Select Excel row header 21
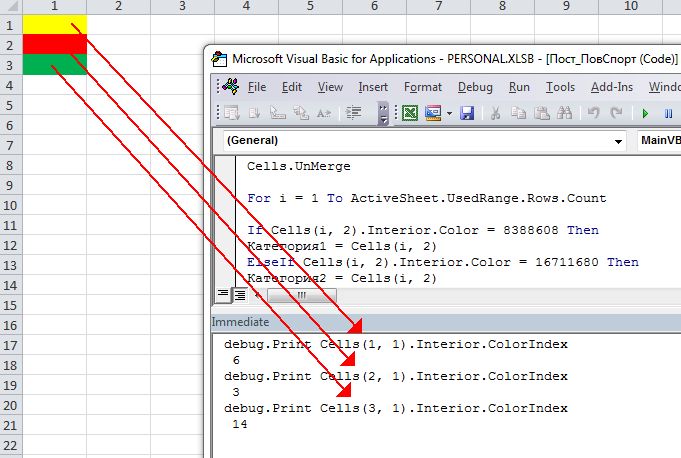This screenshot has width=681, height=458. [x=10, y=425]
